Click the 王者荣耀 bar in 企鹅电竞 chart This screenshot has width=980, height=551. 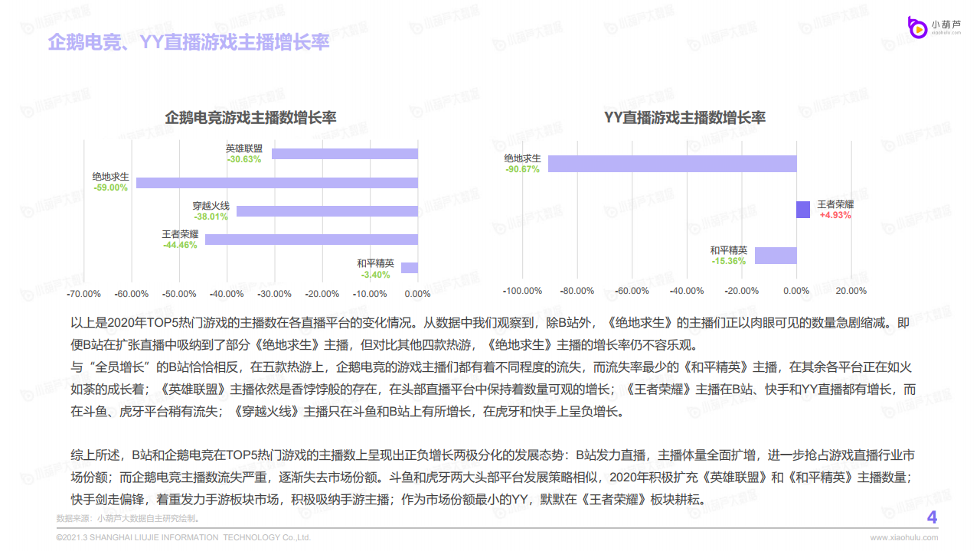pyautogui.click(x=312, y=240)
